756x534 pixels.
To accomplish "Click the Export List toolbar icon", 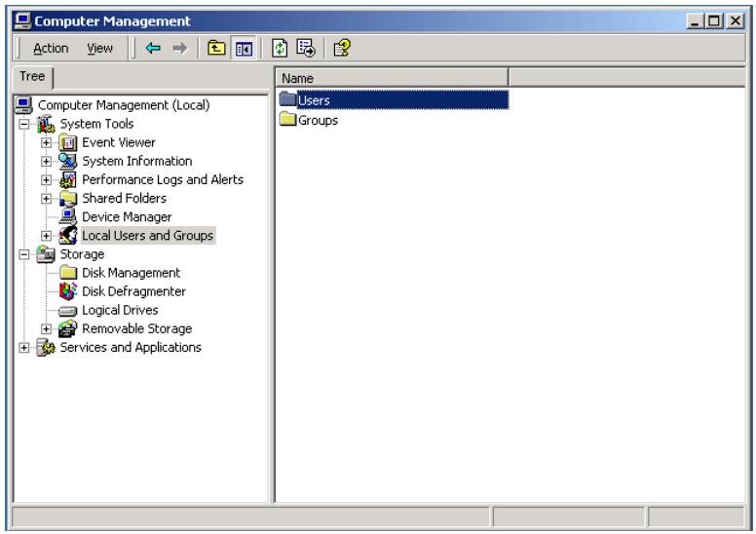I will click(x=306, y=49).
